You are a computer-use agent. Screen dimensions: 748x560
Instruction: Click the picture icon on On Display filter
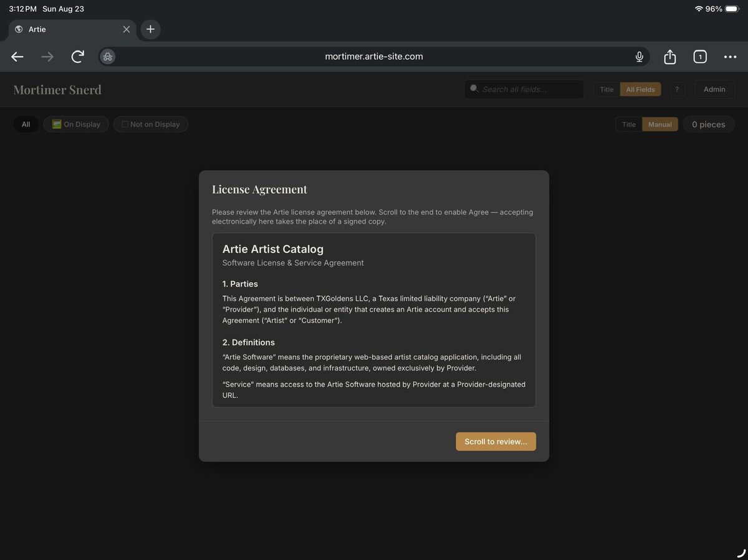point(57,124)
